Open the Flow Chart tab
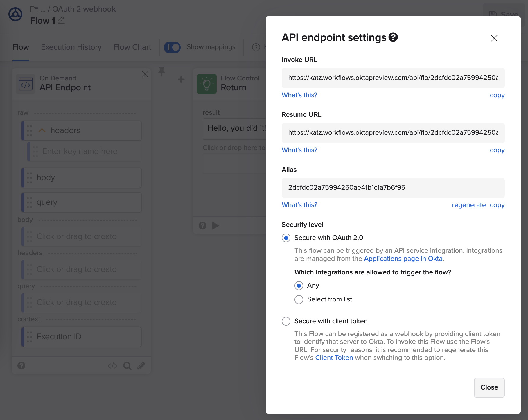 point(132,47)
